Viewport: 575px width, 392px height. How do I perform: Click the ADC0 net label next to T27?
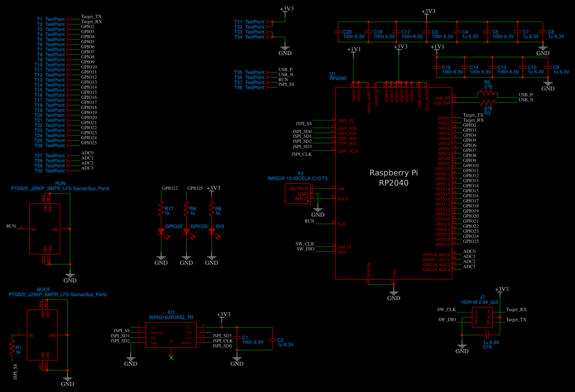coord(87,153)
